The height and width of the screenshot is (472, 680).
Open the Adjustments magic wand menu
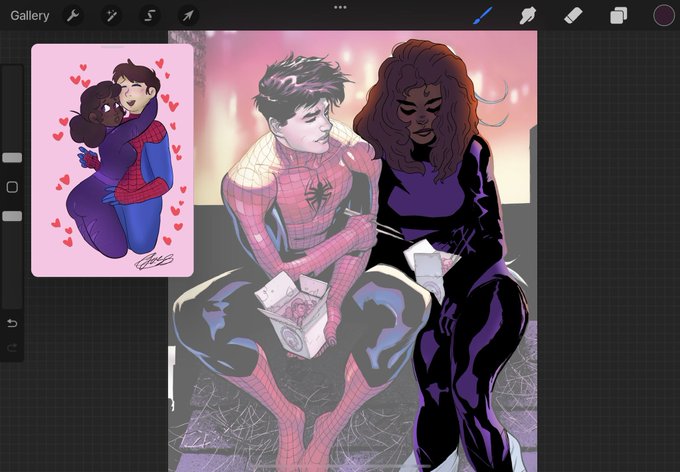pyautogui.click(x=111, y=16)
